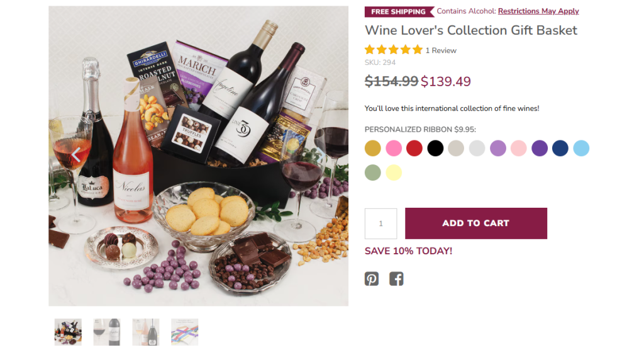This screenshot has height=350, width=644.
Task: Click the quantity input field
Action: coord(380,223)
